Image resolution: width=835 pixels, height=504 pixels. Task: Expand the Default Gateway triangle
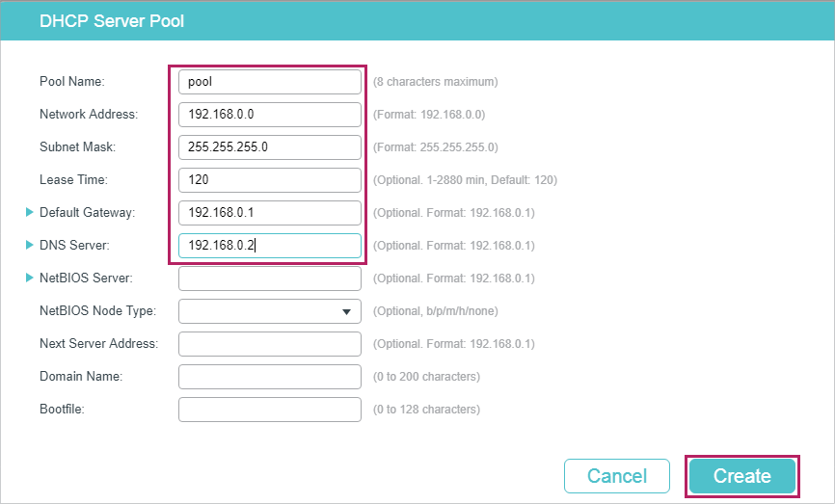pyautogui.click(x=29, y=212)
